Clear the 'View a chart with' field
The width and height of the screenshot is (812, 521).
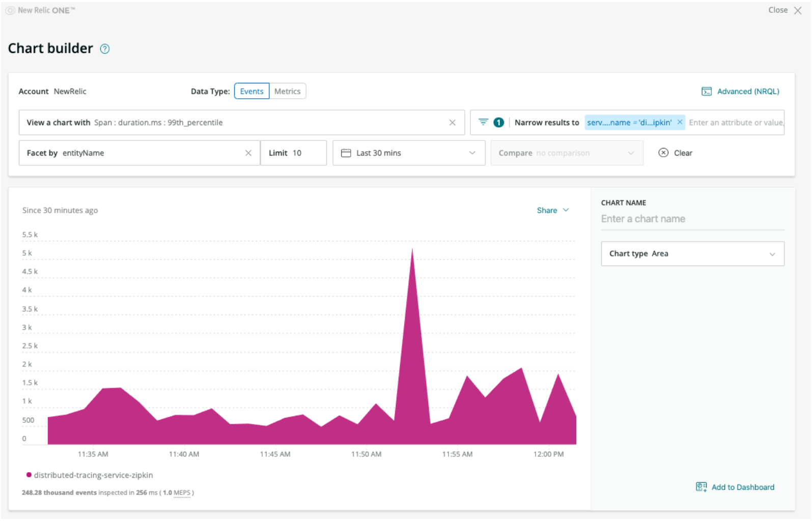[452, 123]
